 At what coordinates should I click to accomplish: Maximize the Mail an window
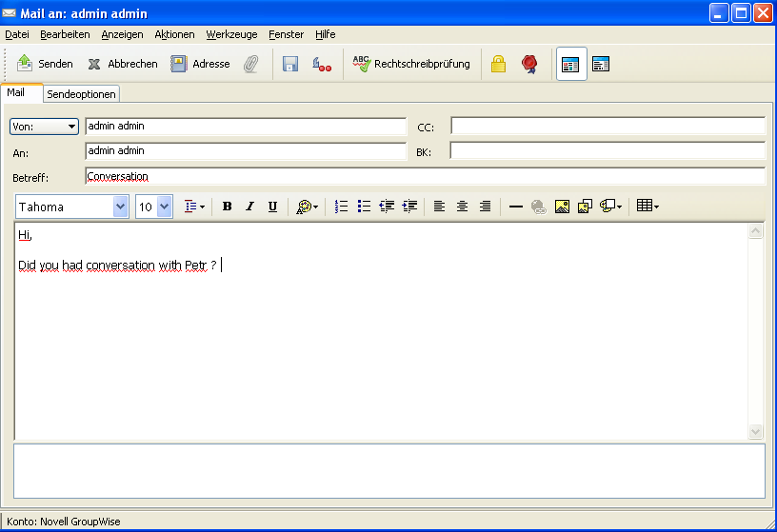coord(741,13)
